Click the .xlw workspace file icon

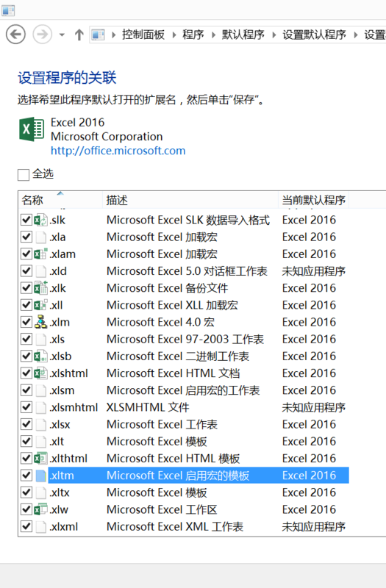coord(41,509)
